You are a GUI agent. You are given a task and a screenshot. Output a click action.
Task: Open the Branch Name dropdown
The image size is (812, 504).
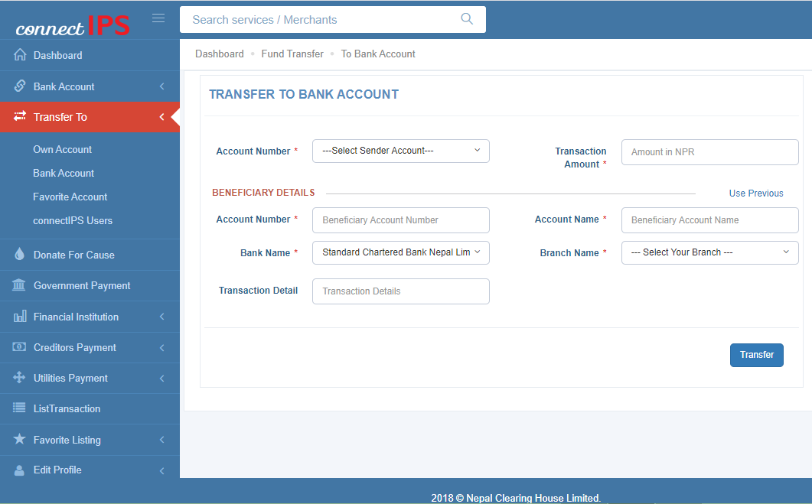(x=709, y=252)
